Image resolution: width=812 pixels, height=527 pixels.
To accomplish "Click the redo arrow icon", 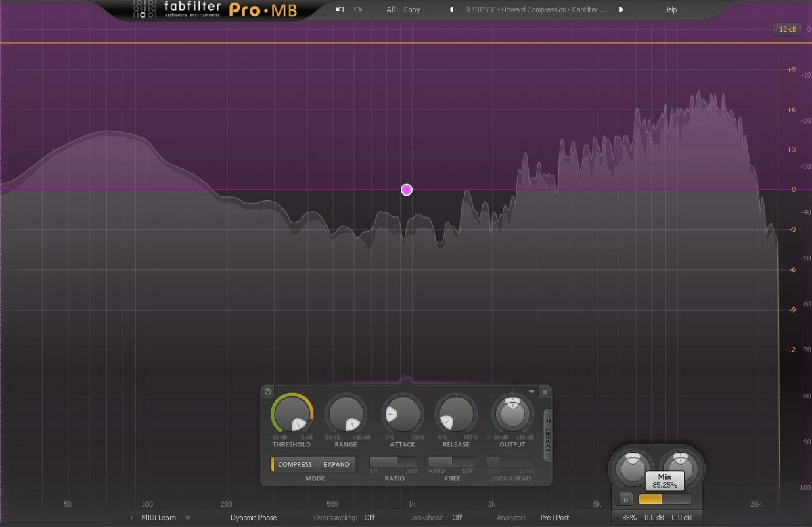I will [358, 9].
